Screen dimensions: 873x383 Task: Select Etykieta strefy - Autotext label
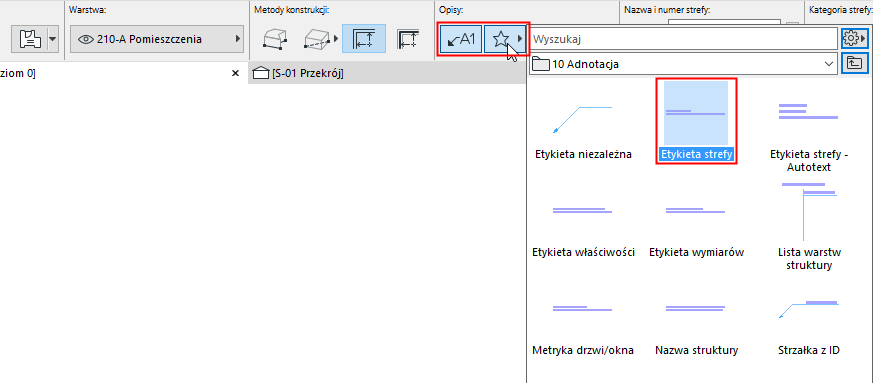(808, 128)
